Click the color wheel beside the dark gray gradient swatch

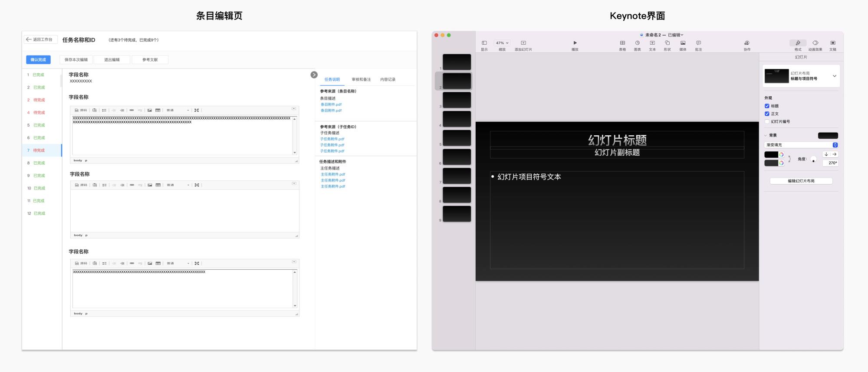781,163
